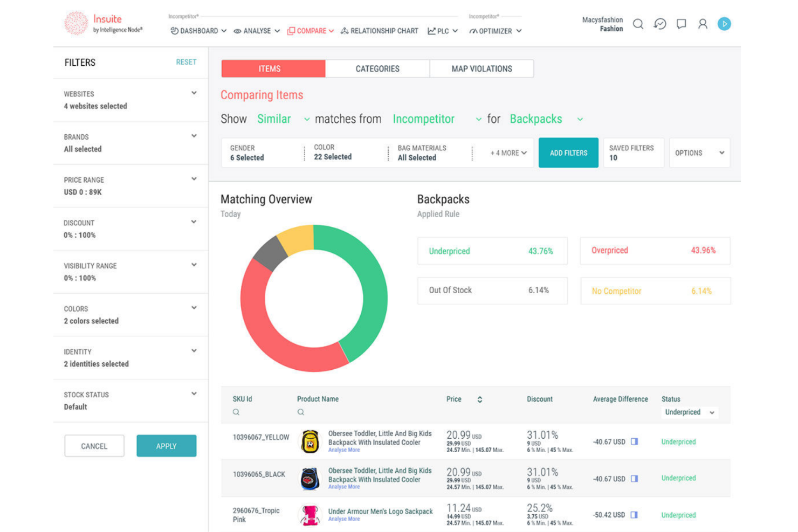Click pink sackpack product thumbnail
This screenshot has height=532, width=798.
(x=309, y=515)
